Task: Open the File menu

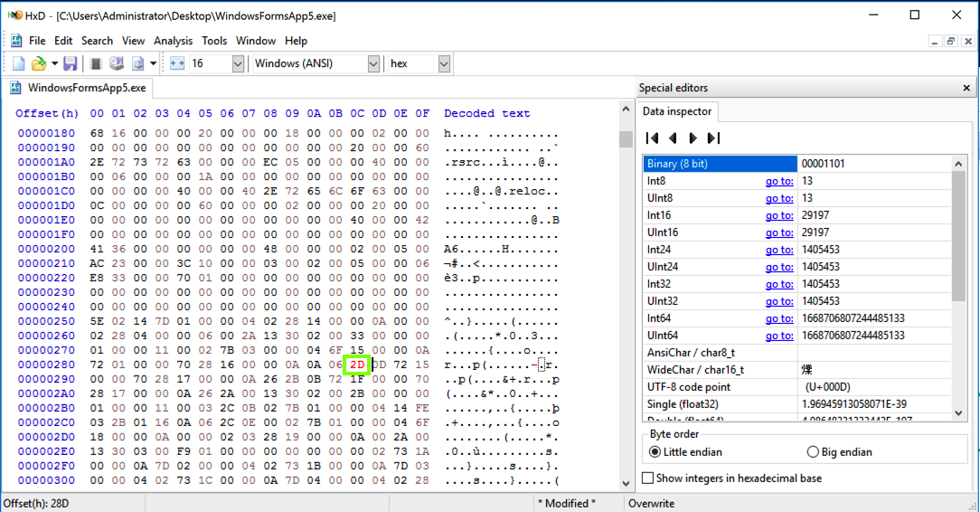Action: tap(37, 41)
